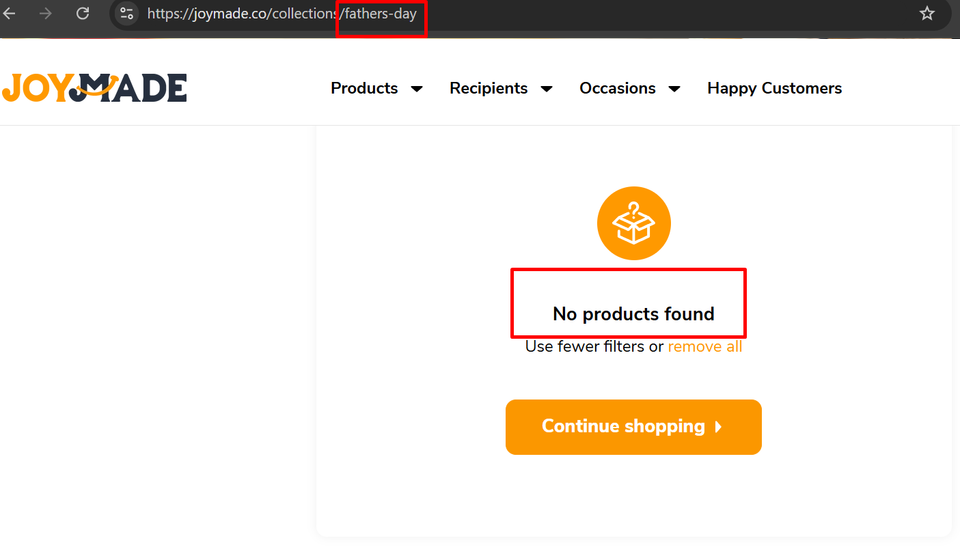Open the Recipients menu
The image size is (960, 560).
[x=489, y=88]
